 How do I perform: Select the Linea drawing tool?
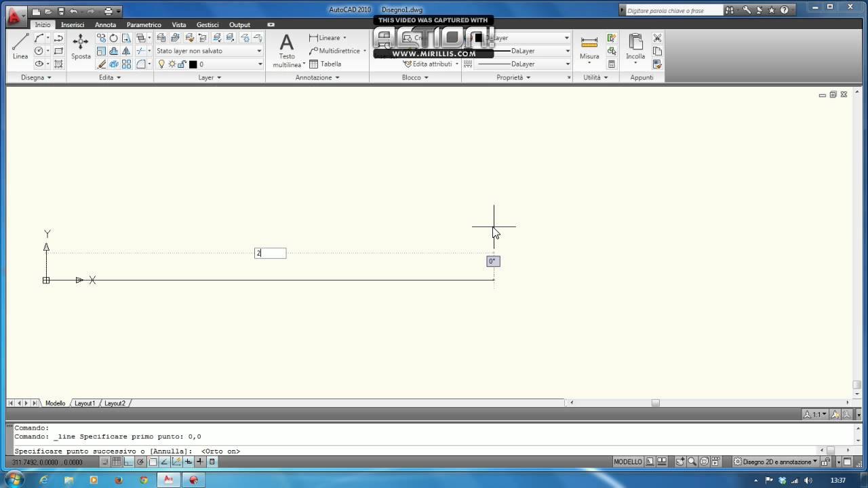[20, 46]
